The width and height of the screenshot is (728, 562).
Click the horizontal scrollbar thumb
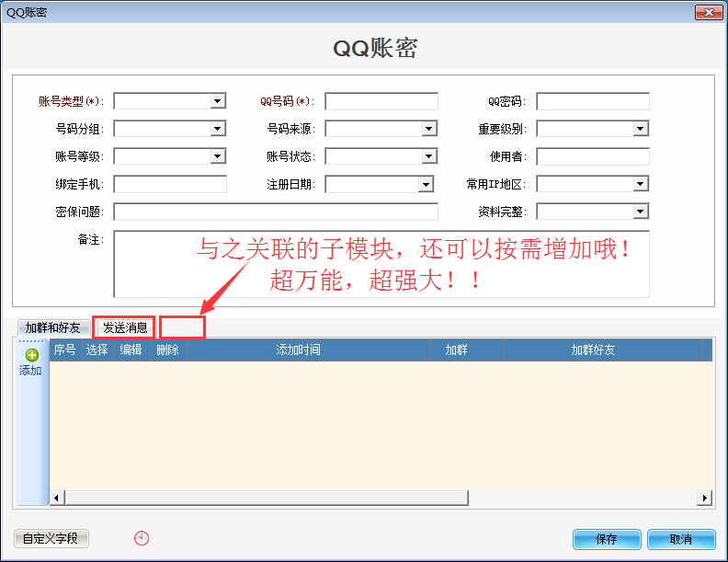point(267,498)
